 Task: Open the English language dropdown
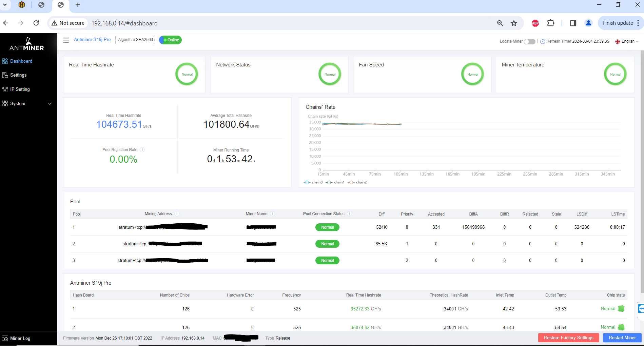[x=627, y=41]
